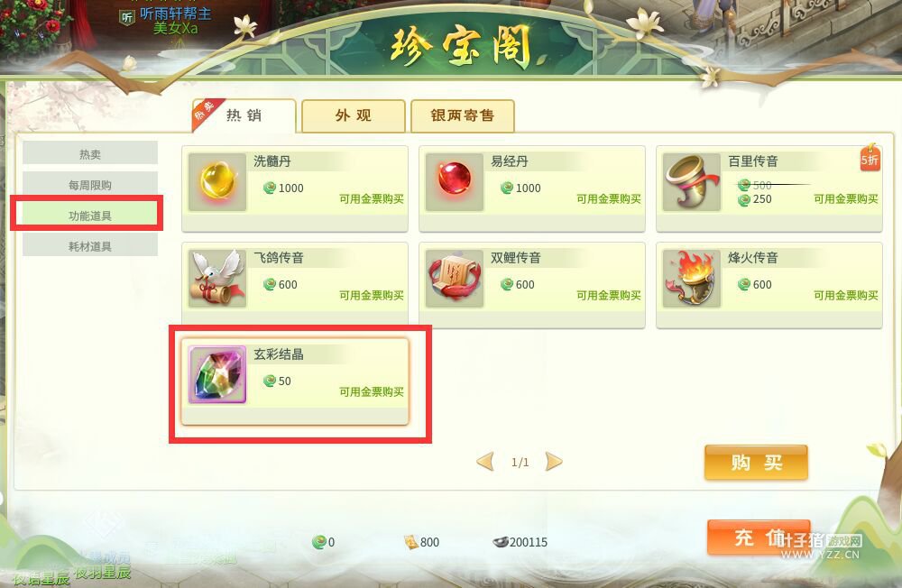Click the silver ingot currency icon
This screenshot has width=902, height=588.
501,541
